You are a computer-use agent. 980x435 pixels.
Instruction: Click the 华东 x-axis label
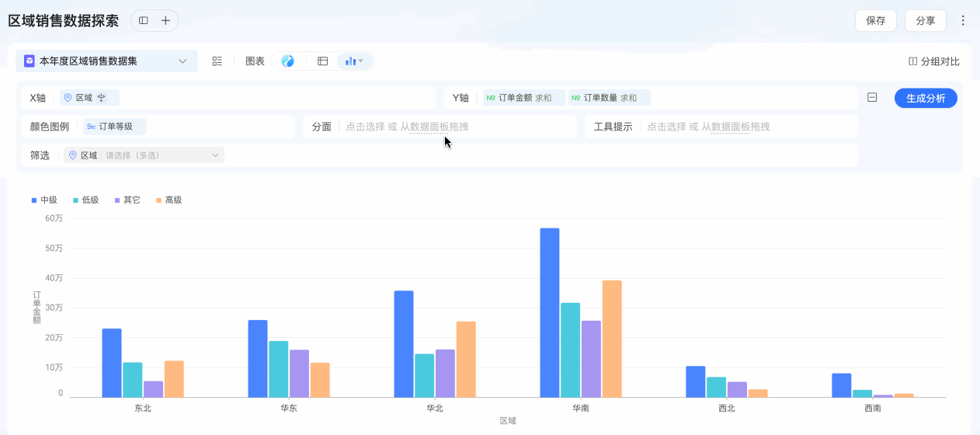coord(289,408)
